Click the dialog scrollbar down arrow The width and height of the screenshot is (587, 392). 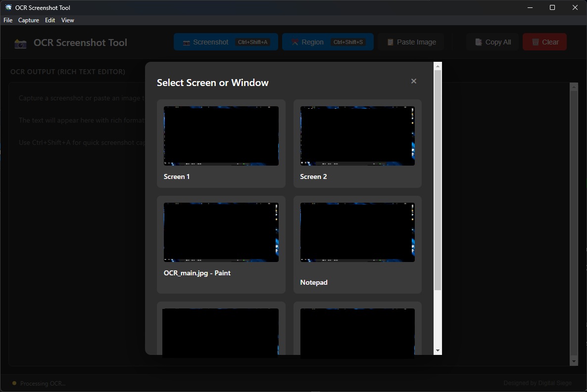438,350
